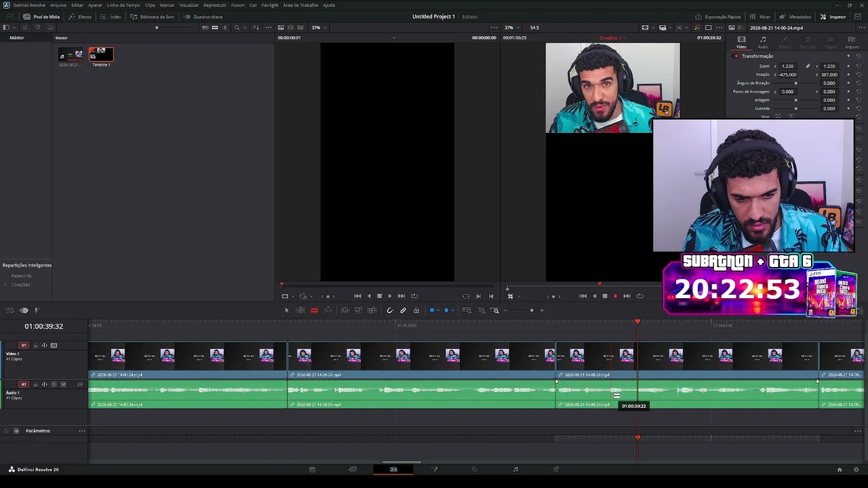Open media pool search

[x=237, y=28]
